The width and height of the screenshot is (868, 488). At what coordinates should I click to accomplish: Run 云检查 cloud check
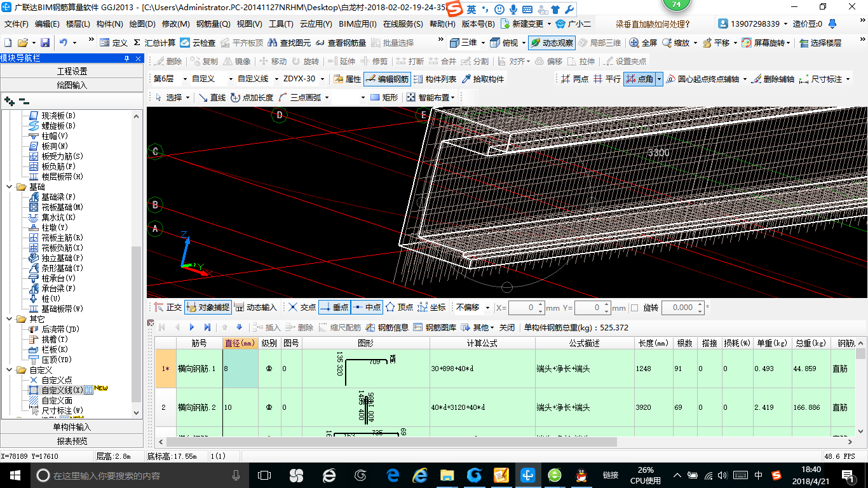click(198, 43)
